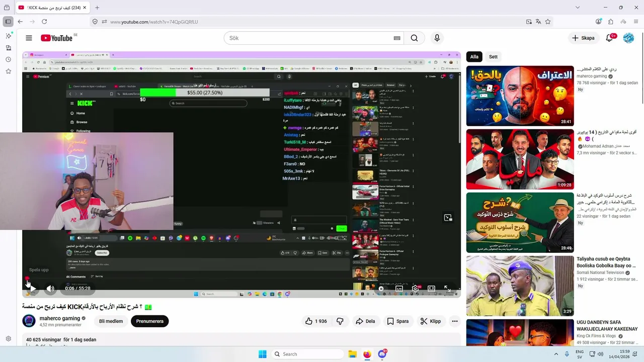644x362 pixels.
Task: Open Windows Start menu
Action: 262,354
